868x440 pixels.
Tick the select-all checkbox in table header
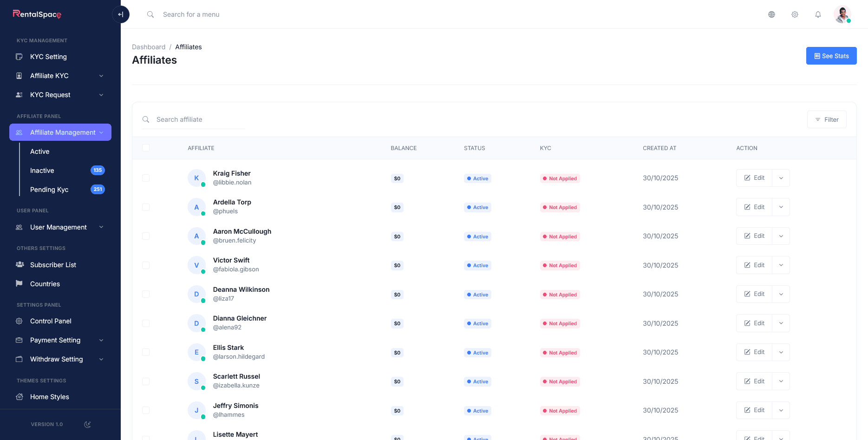coord(146,148)
